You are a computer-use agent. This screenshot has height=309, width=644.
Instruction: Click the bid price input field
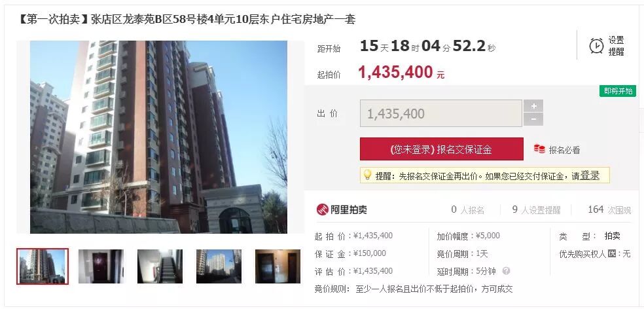pos(441,113)
